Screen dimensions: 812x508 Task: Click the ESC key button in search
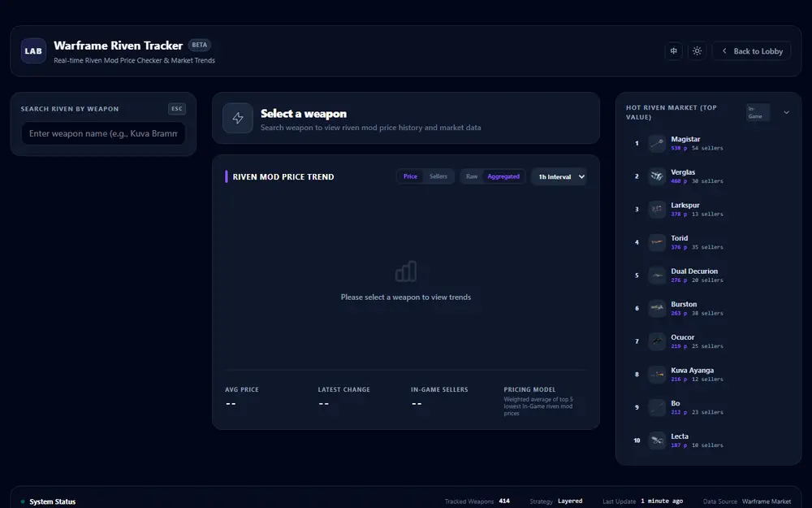click(x=176, y=109)
